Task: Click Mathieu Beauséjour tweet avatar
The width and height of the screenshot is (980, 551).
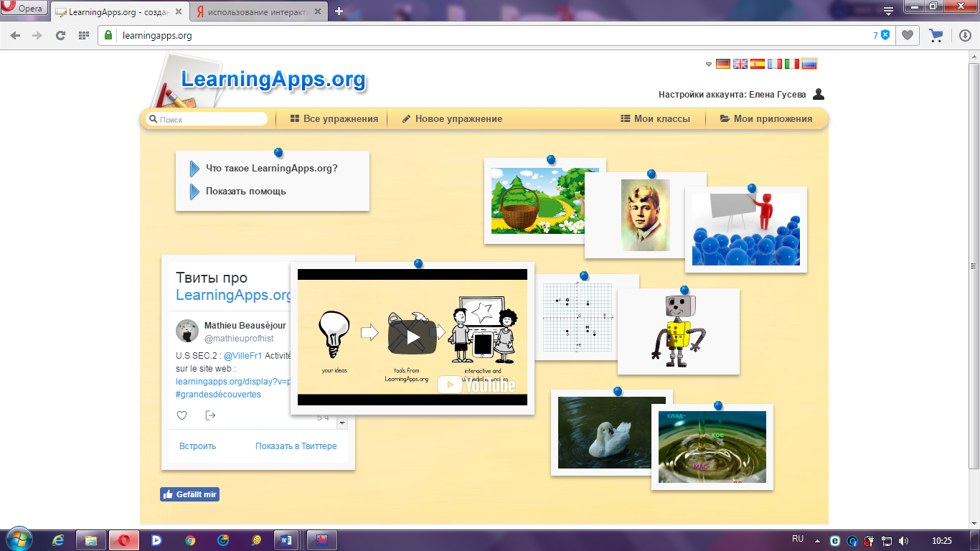Action: click(187, 331)
